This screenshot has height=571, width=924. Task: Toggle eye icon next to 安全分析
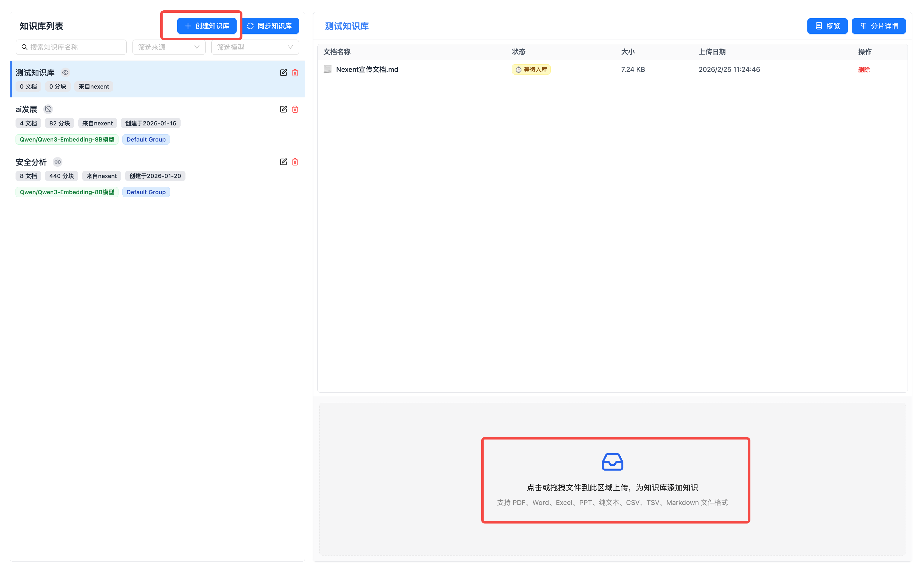coord(58,162)
